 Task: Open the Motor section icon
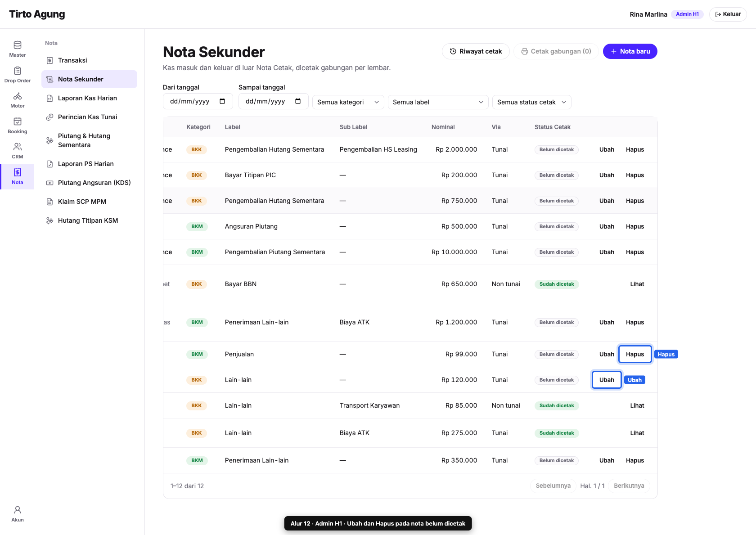coord(17,96)
